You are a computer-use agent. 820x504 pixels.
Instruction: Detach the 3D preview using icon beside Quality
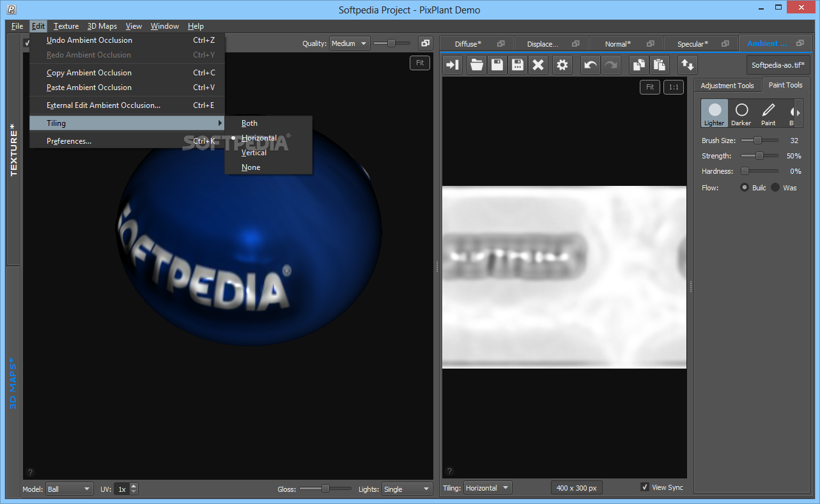425,43
